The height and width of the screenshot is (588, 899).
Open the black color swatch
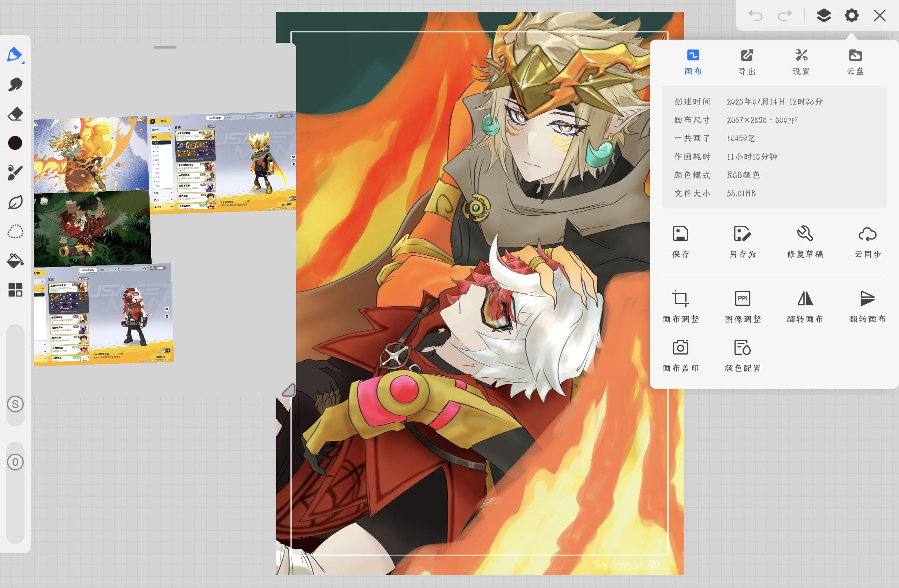pyautogui.click(x=15, y=143)
